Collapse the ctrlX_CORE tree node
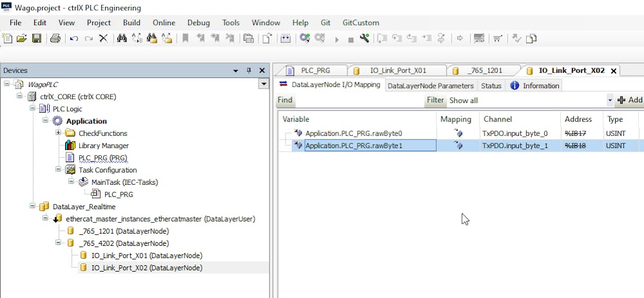Viewport: 644px width, 298px height. tap(19, 97)
